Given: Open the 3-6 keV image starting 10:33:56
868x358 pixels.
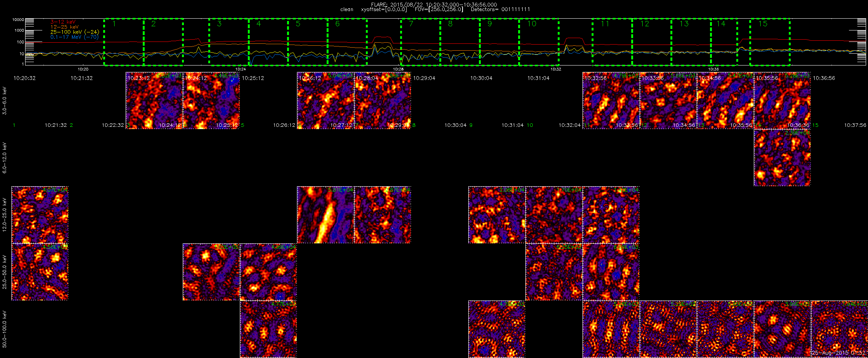Looking at the screenshot, I should 668,101.
